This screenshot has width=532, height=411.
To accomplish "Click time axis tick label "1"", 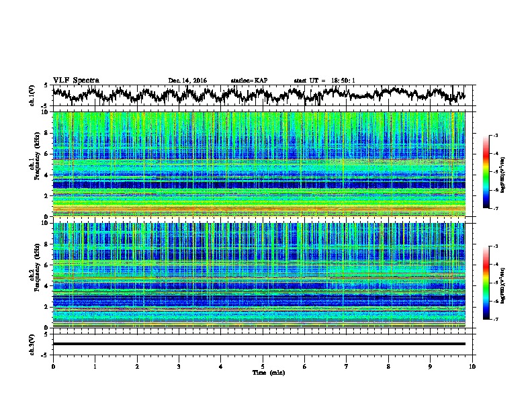I will [95, 367].
